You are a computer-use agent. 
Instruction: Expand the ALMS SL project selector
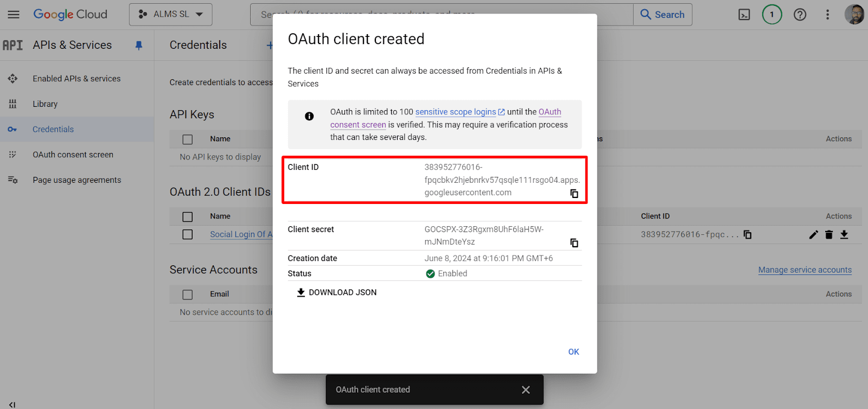pyautogui.click(x=170, y=15)
